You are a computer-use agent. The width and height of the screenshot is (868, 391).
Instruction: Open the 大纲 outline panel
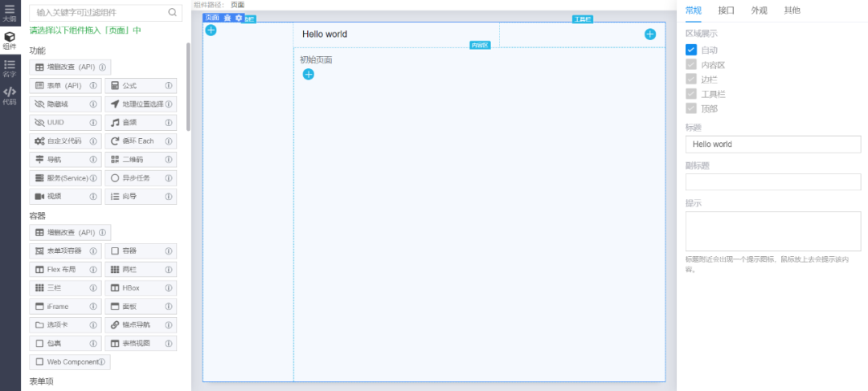(x=10, y=13)
